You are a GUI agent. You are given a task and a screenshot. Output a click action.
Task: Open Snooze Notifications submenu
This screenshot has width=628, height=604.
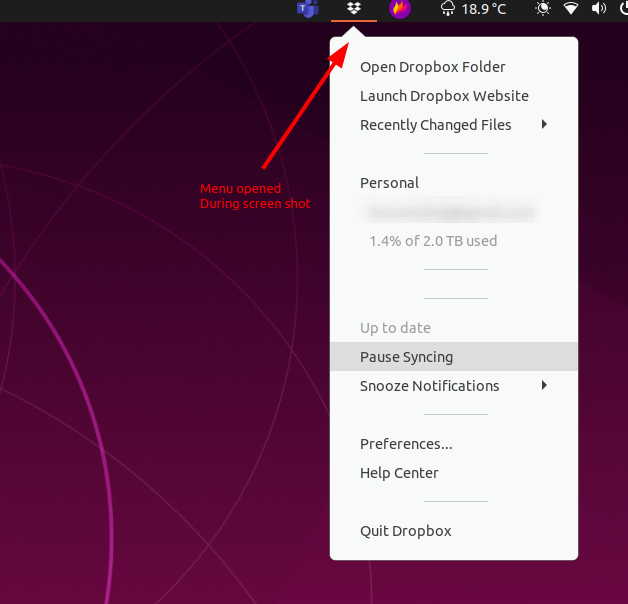(454, 386)
